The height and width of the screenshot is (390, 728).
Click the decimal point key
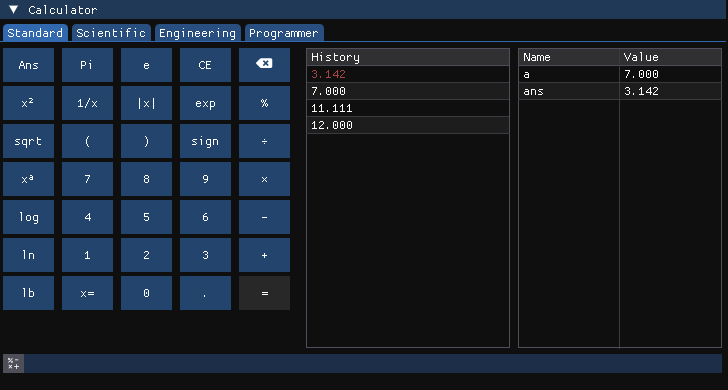pyautogui.click(x=205, y=293)
